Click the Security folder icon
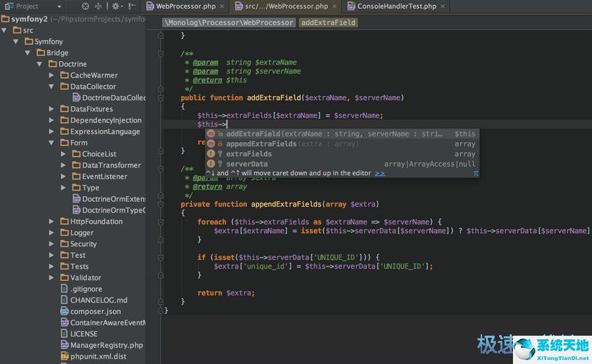Screen dimensions: 592x364 (65, 244)
